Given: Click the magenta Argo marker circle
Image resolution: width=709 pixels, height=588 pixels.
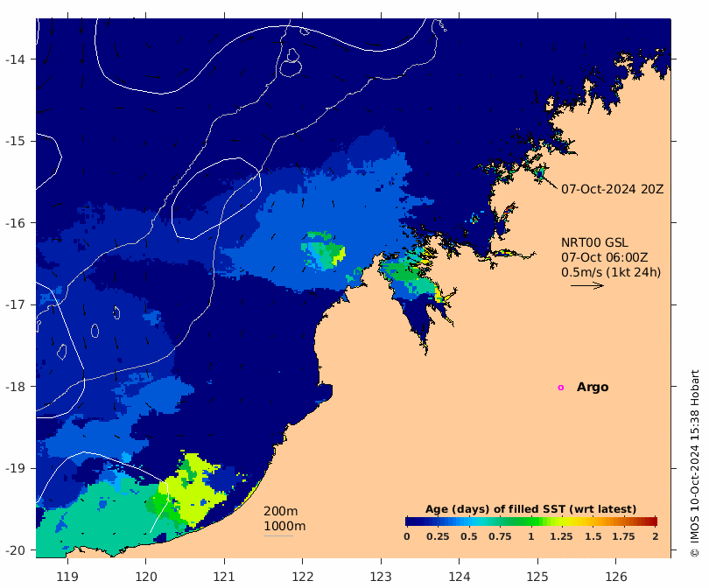Looking at the screenshot, I should (561, 388).
